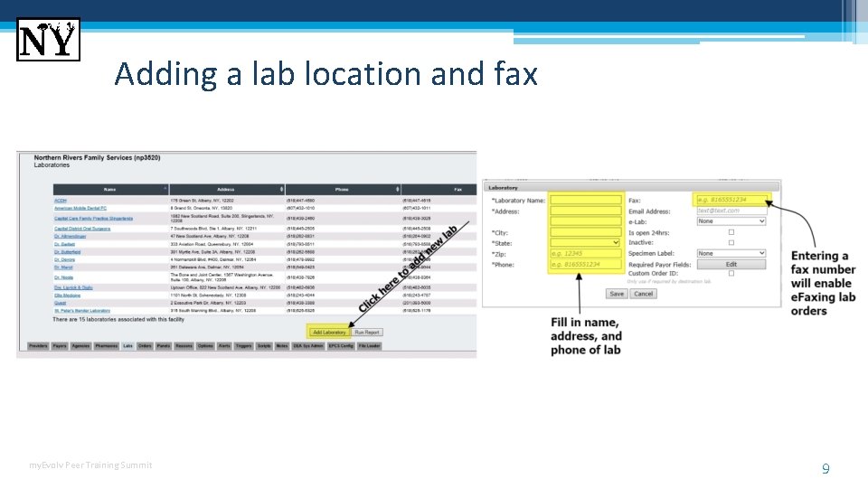Switch to the Panels tab
This screenshot has height=488, width=868.
(x=164, y=346)
